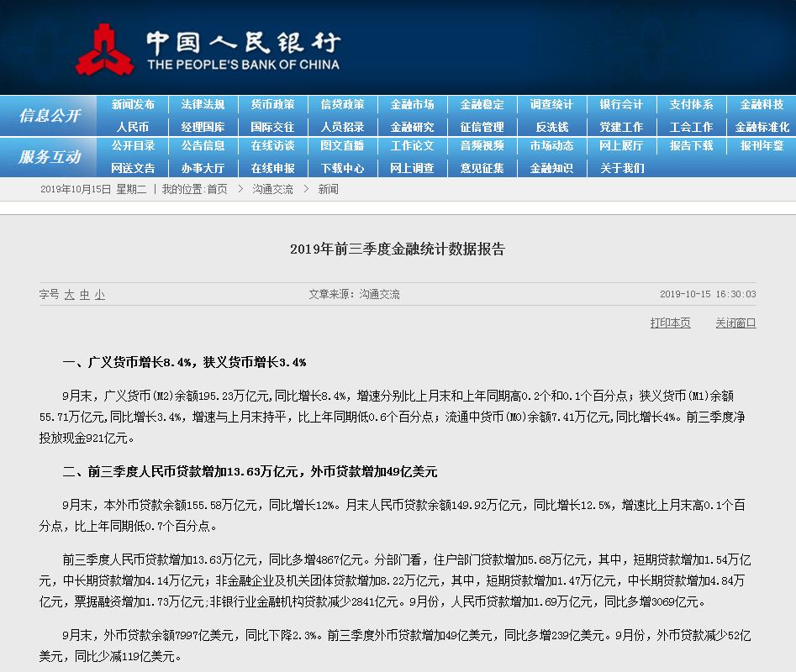Set font size to 大
The image size is (796, 672).
[70, 295]
